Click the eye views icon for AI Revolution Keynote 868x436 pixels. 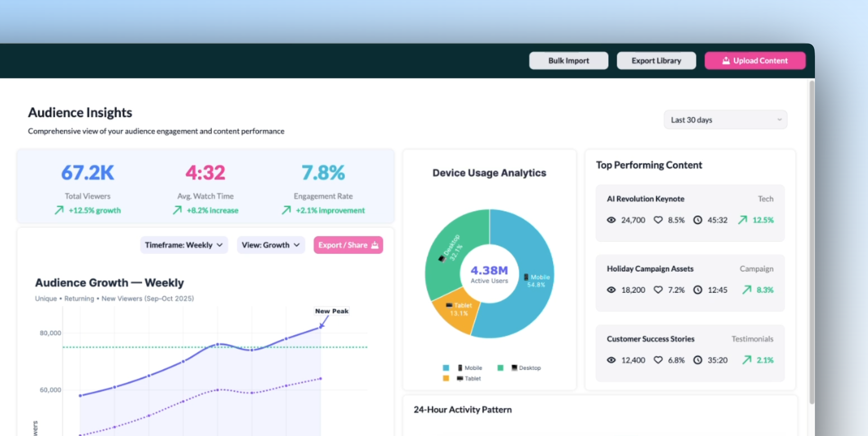click(x=611, y=220)
